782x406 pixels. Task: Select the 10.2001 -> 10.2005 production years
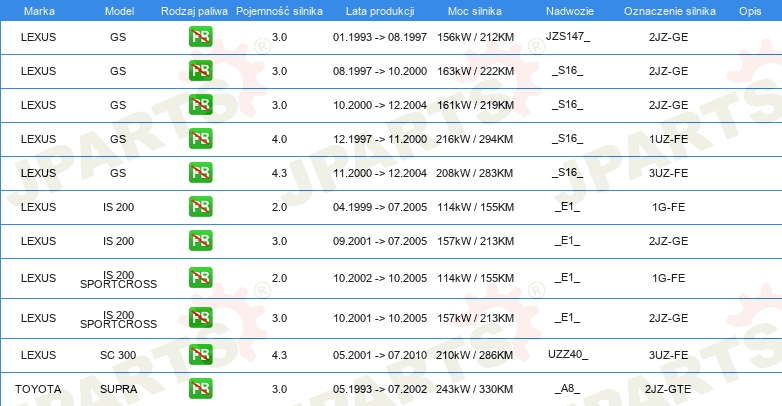pos(380,318)
